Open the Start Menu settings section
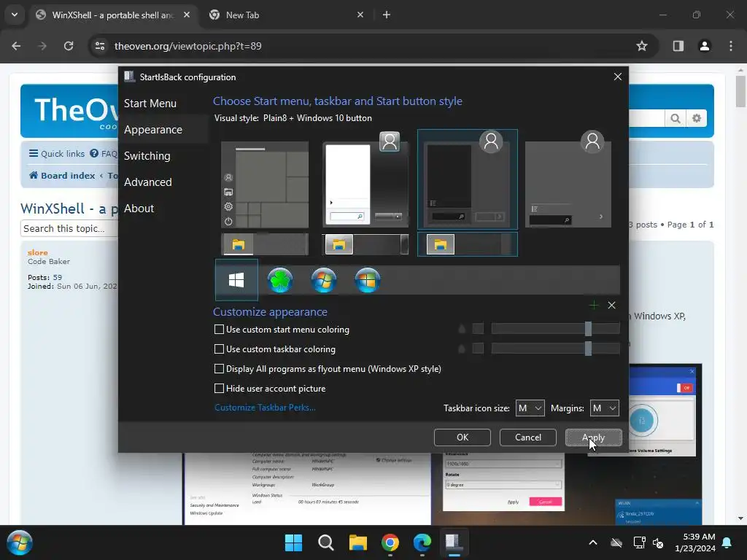 pyautogui.click(x=150, y=104)
